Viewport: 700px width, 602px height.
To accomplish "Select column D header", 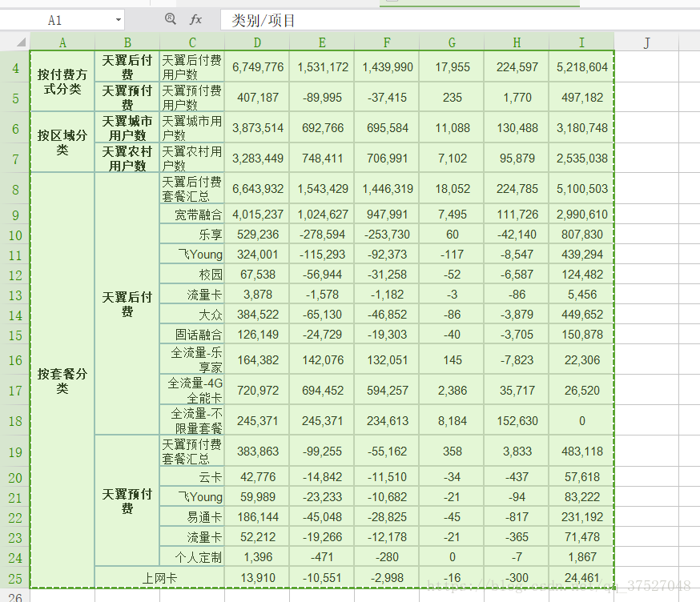I will point(257,42).
